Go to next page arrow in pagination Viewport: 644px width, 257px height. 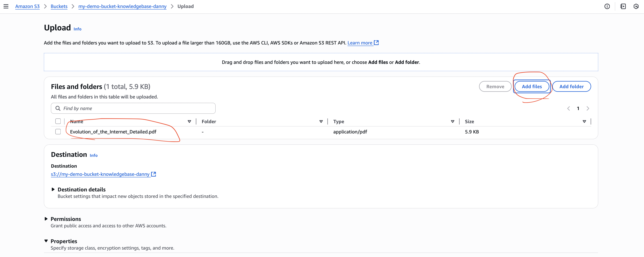click(x=588, y=109)
